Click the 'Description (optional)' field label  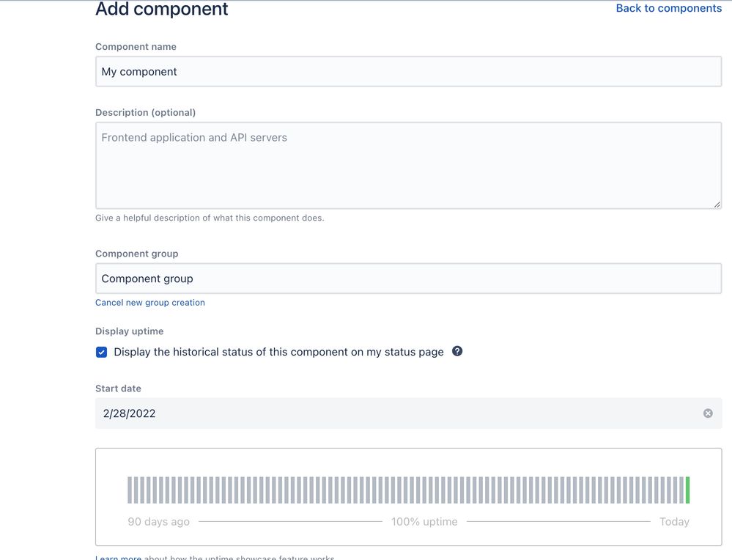click(x=145, y=113)
